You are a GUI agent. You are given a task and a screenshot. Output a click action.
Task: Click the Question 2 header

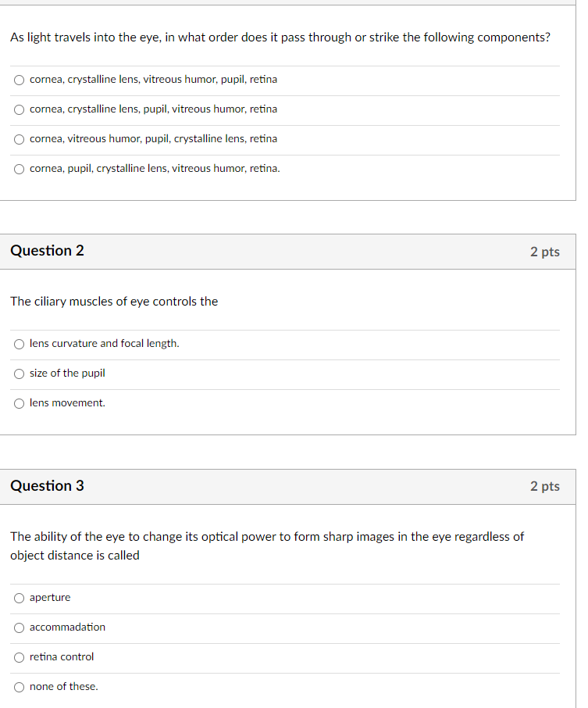[x=47, y=251]
